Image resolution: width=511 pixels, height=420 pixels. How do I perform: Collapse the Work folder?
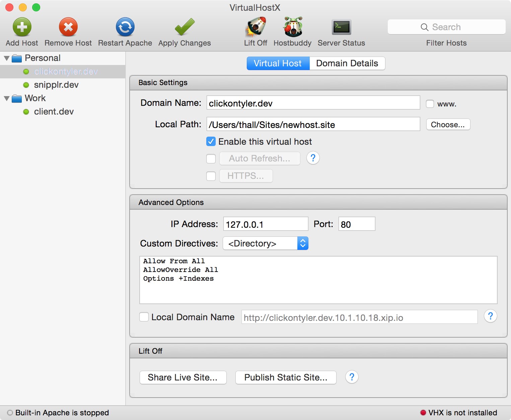pyautogui.click(x=7, y=98)
